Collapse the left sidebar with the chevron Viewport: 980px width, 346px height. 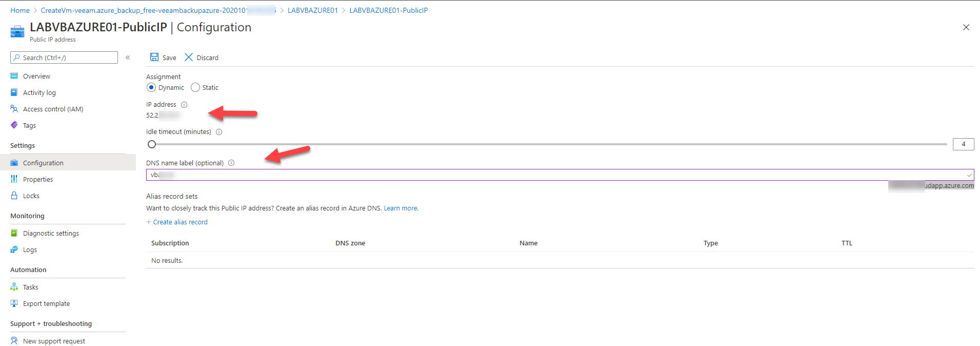tap(128, 57)
